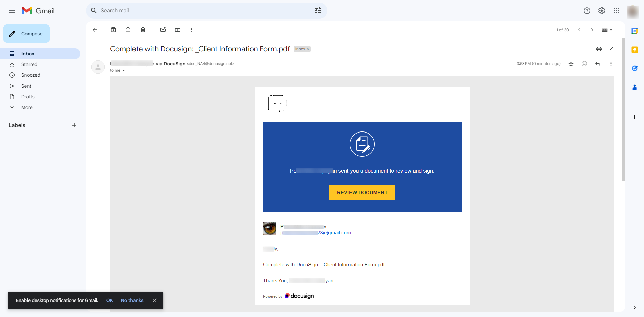
Task: Click the Compose button
Action: click(26, 34)
